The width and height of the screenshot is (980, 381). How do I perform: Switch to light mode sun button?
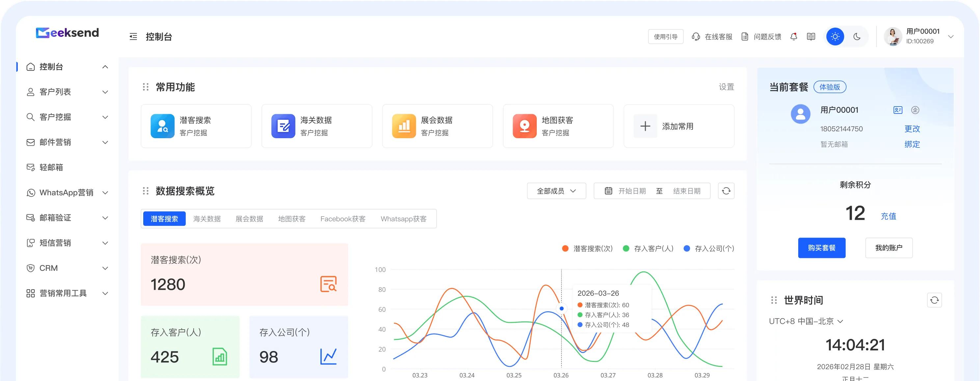coord(835,37)
